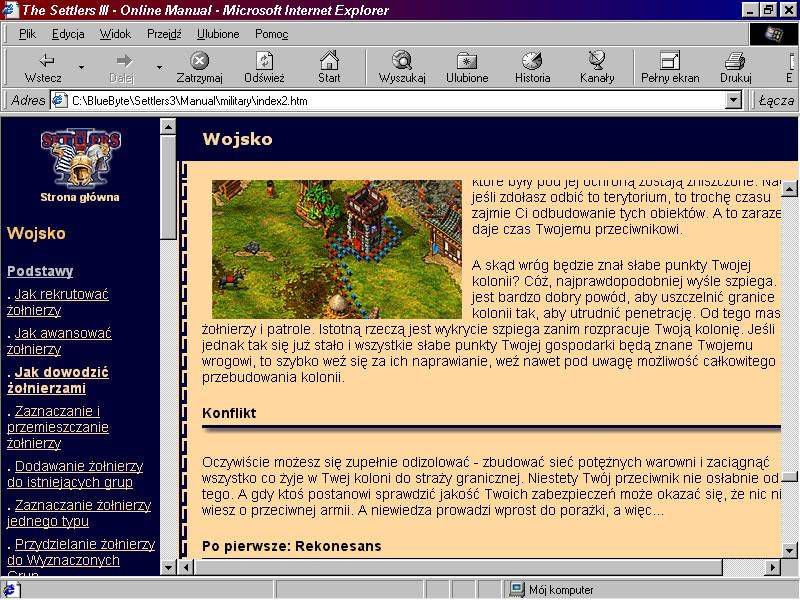Click the Internet Explorer title bar icon
The height and width of the screenshot is (600, 800).
(11, 10)
